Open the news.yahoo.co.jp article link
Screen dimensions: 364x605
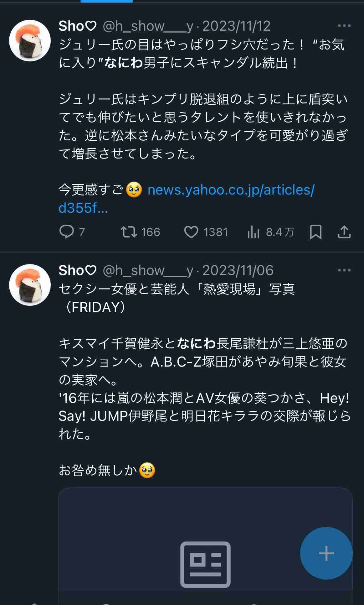click(x=231, y=190)
